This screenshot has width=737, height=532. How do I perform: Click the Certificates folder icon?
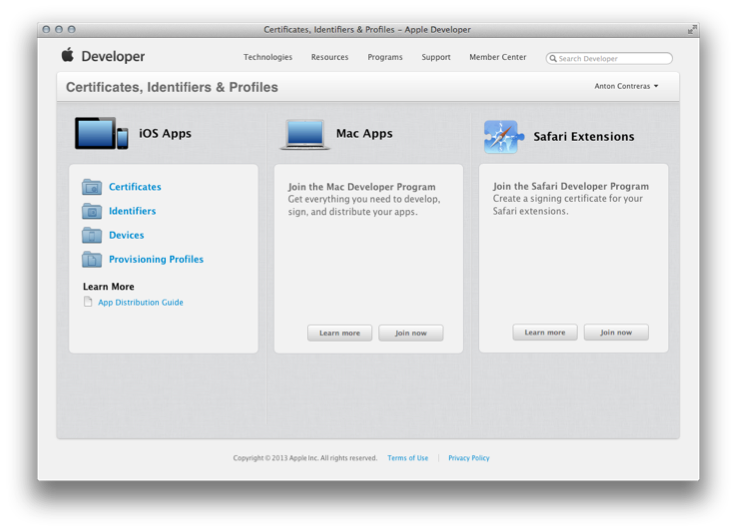coord(92,187)
